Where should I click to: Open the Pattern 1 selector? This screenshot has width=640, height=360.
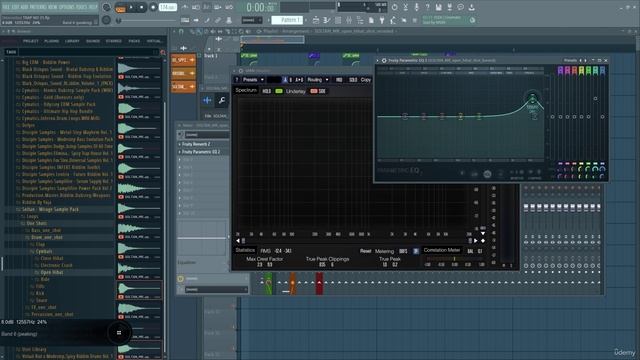click(x=287, y=20)
